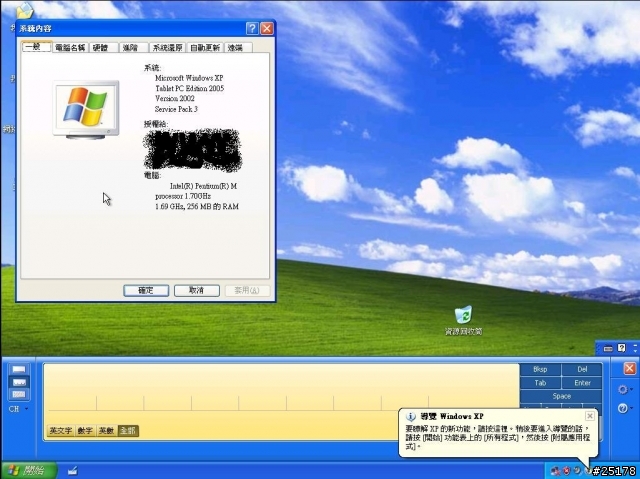The width and height of the screenshot is (640, 479).
Task: Open the input panel help menu
Action: tap(624, 408)
